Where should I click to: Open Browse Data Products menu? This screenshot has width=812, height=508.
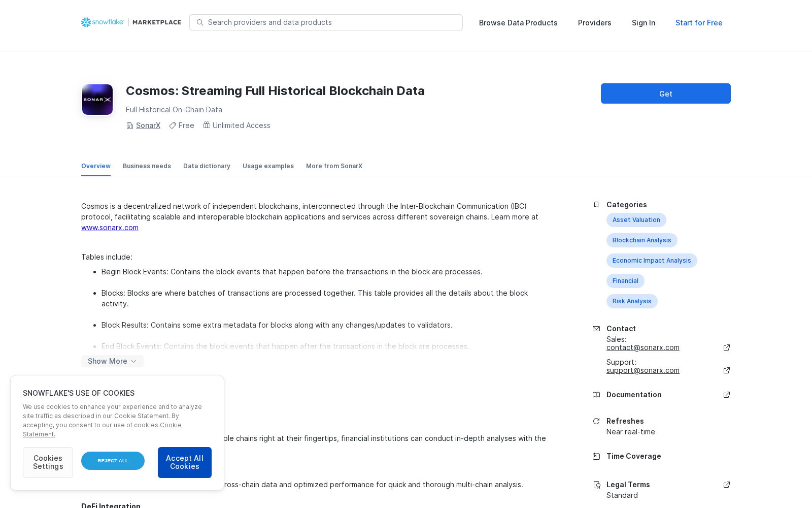[518, 23]
